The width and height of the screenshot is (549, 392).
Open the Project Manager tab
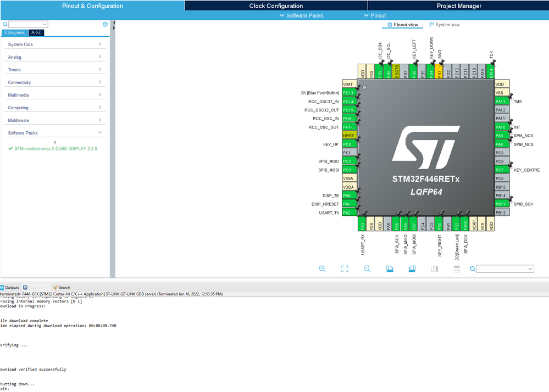459,5
